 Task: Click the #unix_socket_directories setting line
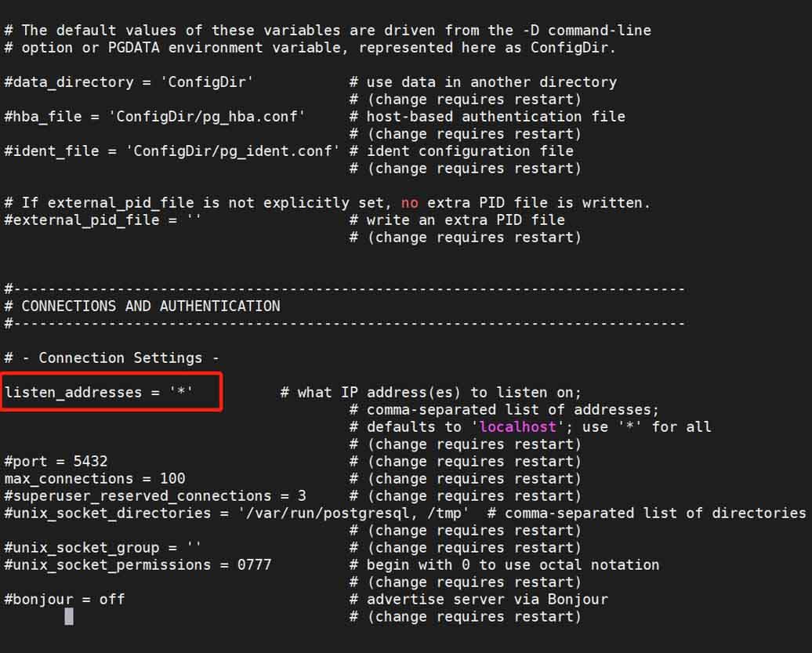237,513
